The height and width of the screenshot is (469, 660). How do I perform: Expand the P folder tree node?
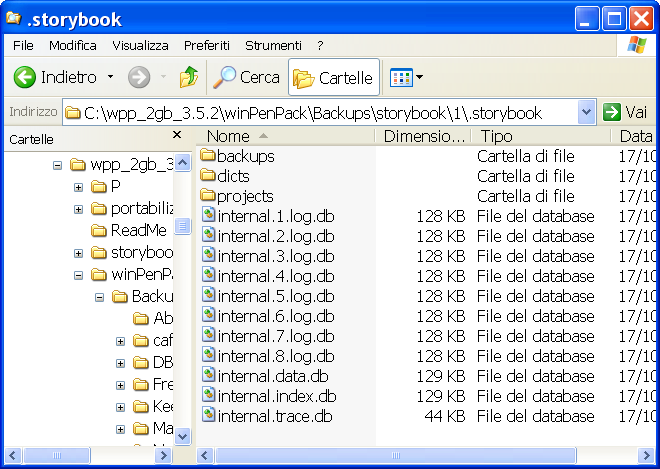point(78,187)
